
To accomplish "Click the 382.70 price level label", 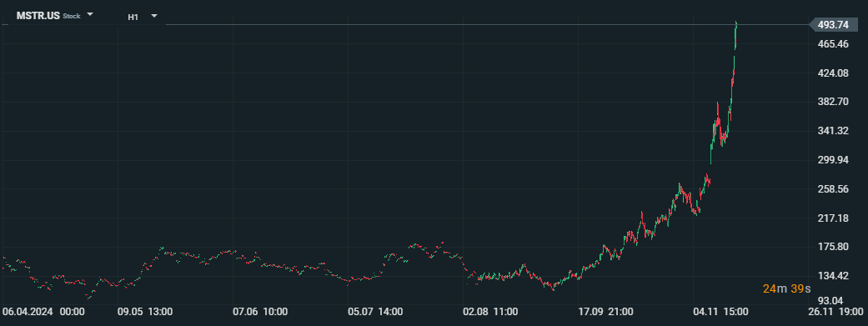I will click(833, 102).
